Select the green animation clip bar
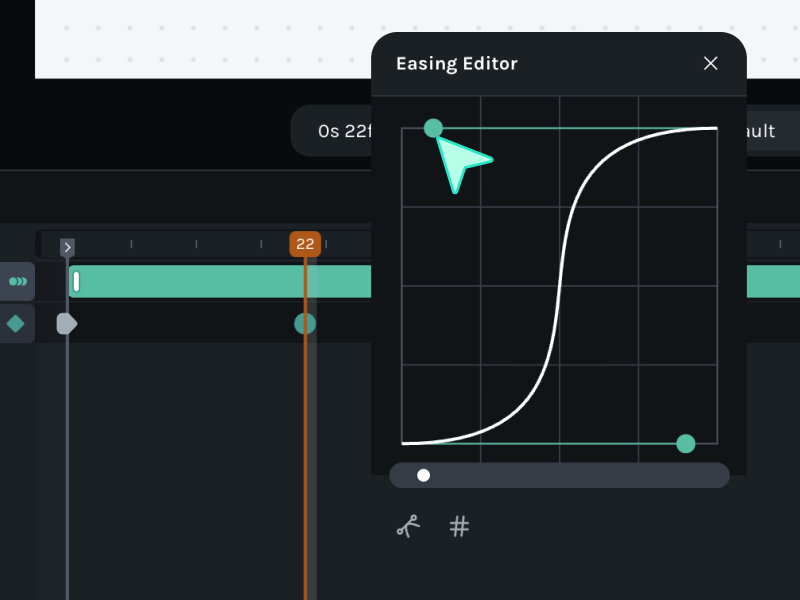The image size is (800, 600). (x=220, y=282)
